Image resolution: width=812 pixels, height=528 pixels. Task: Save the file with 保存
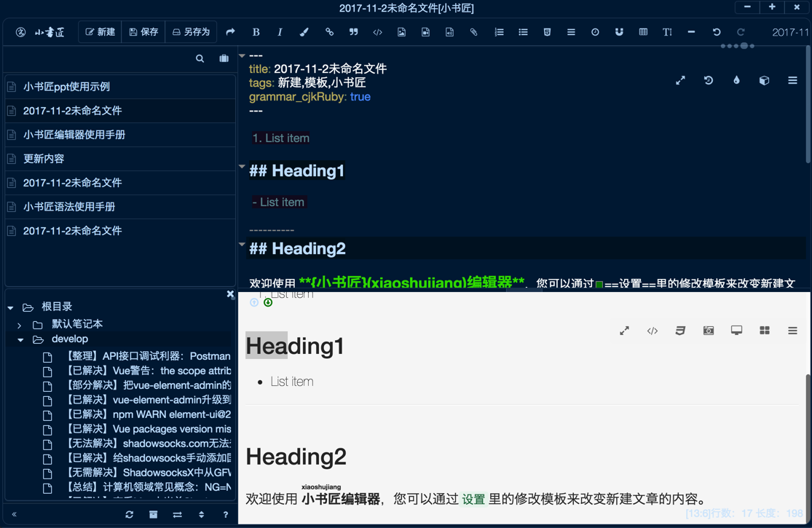tap(143, 32)
